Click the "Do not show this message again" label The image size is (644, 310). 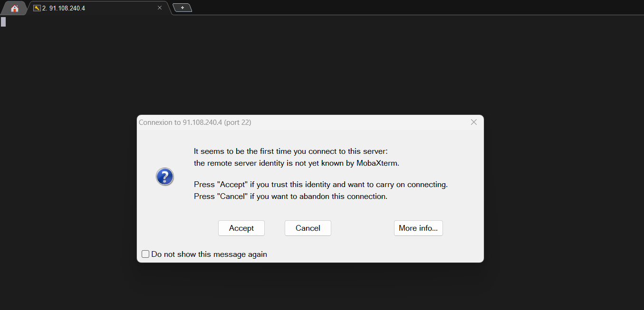(209, 254)
